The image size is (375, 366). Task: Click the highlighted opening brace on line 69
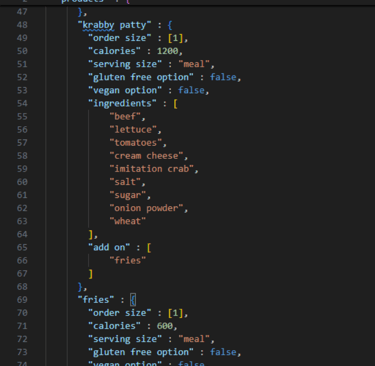coord(133,300)
